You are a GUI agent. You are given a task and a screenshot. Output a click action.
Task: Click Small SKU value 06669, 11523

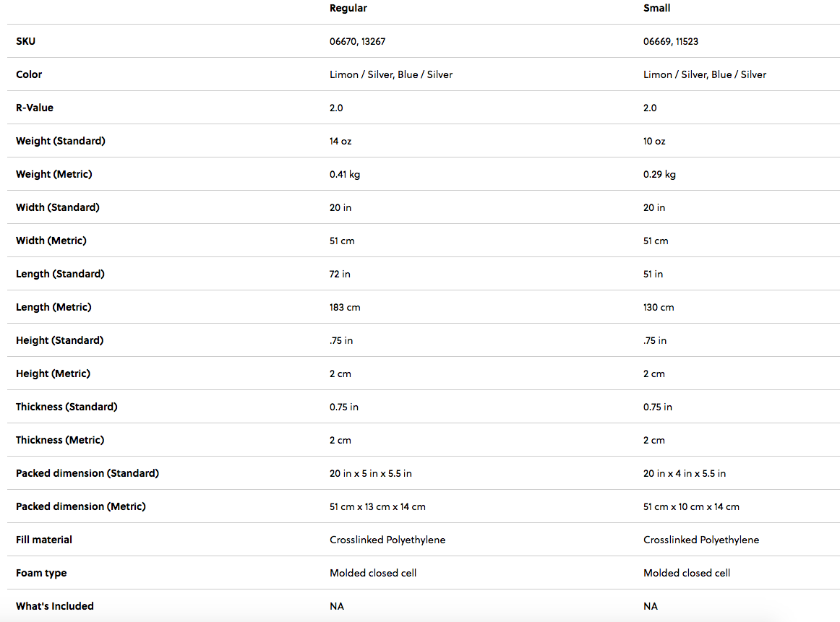click(670, 41)
